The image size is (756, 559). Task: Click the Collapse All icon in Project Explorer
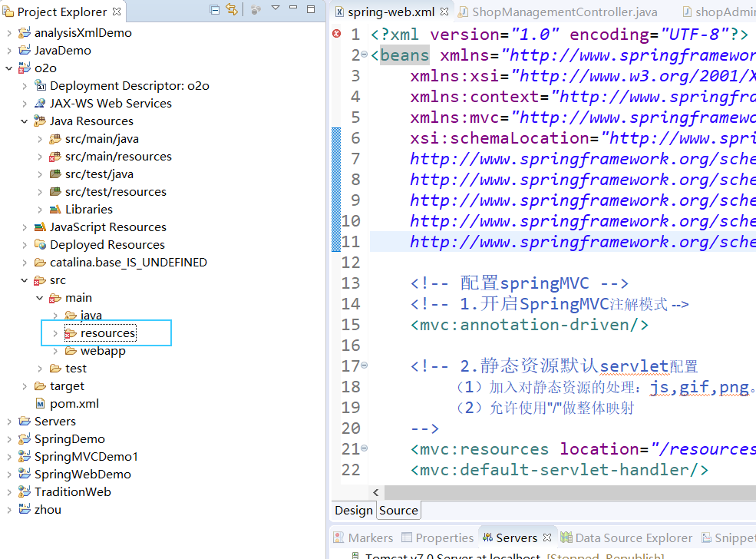215,10
